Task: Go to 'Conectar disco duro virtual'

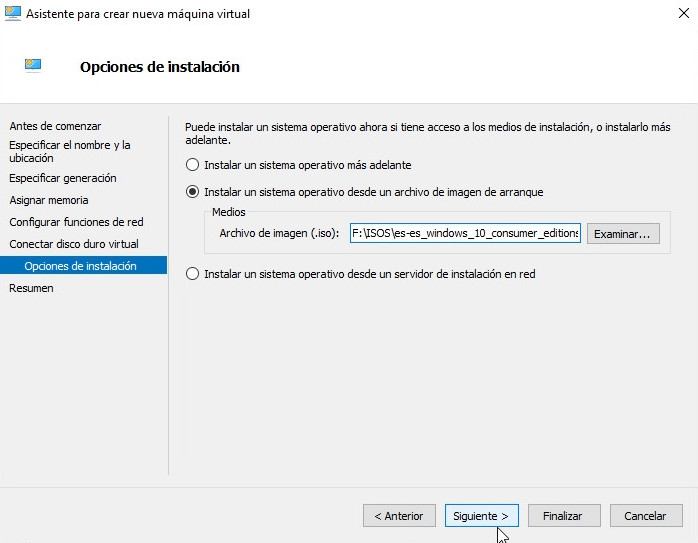Action: coord(74,244)
